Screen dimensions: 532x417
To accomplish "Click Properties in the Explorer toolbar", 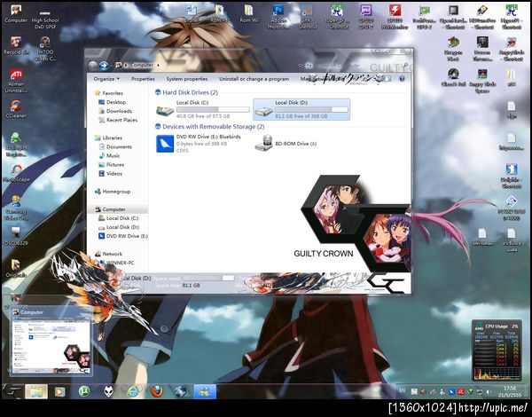I will click(x=143, y=79).
